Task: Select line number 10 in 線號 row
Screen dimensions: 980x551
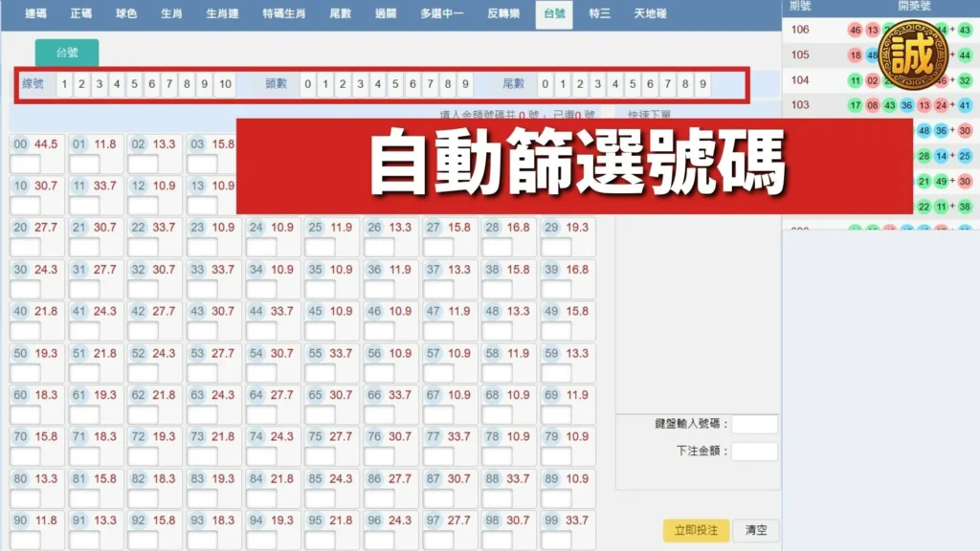Action: click(225, 84)
